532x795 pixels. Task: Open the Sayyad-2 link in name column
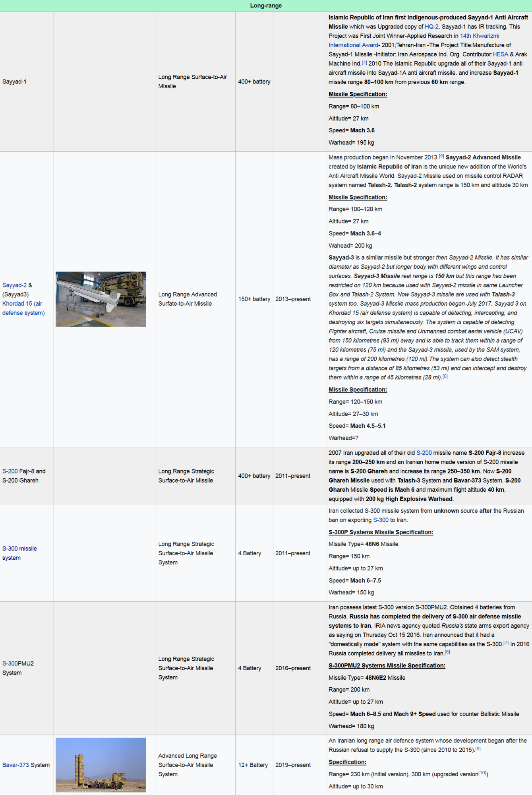[x=14, y=285]
